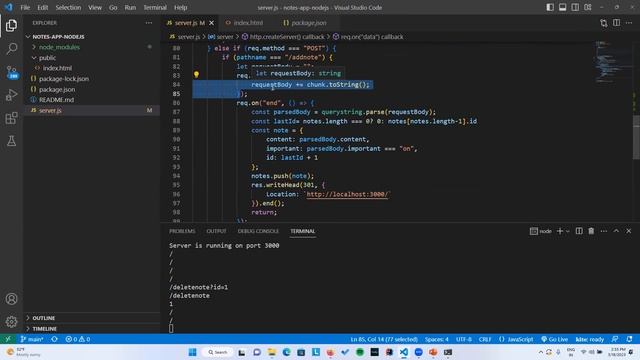
Task: Open the Terminal menu
Action: [x=155, y=7]
